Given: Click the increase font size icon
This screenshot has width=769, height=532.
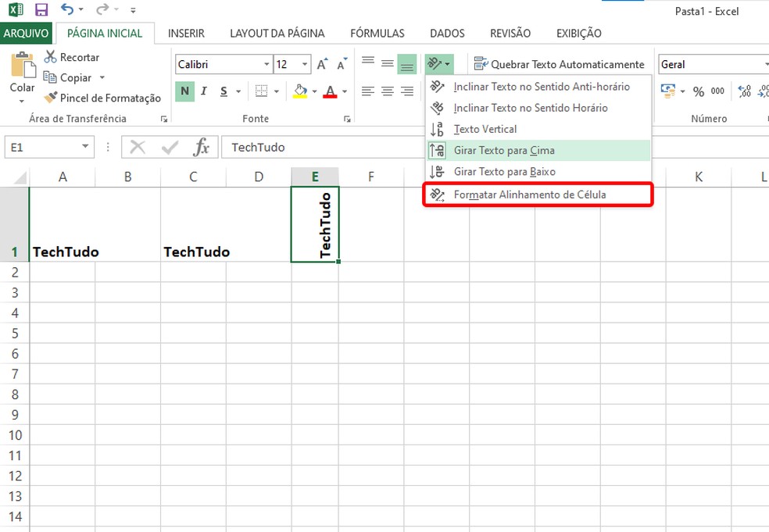Looking at the screenshot, I should (x=321, y=65).
